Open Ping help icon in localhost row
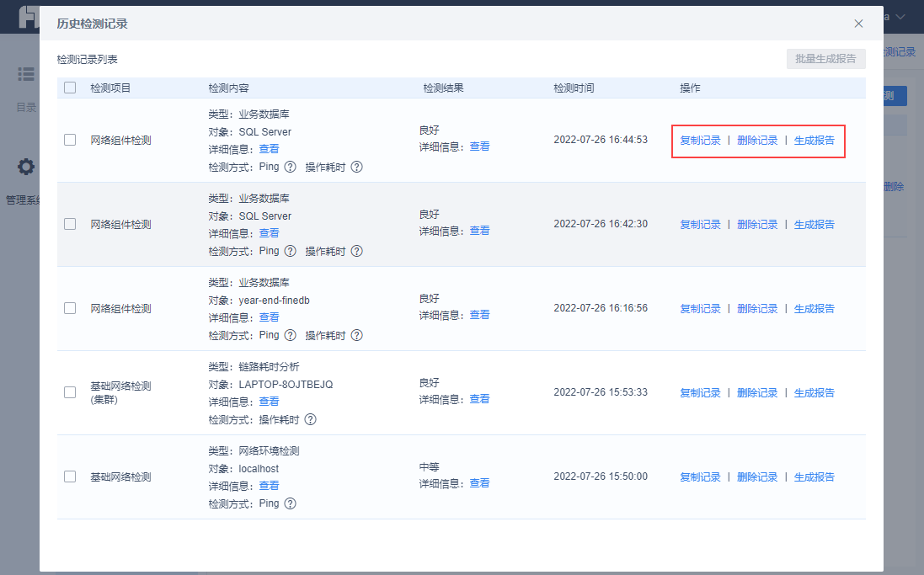 pyautogui.click(x=290, y=503)
